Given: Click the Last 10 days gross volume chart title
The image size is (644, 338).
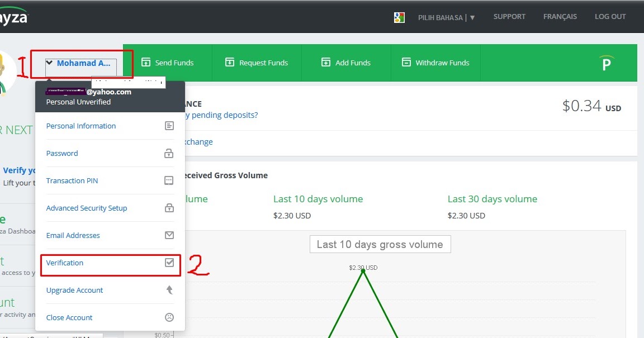Looking at the screenshot, I should [x=380, y=244].
